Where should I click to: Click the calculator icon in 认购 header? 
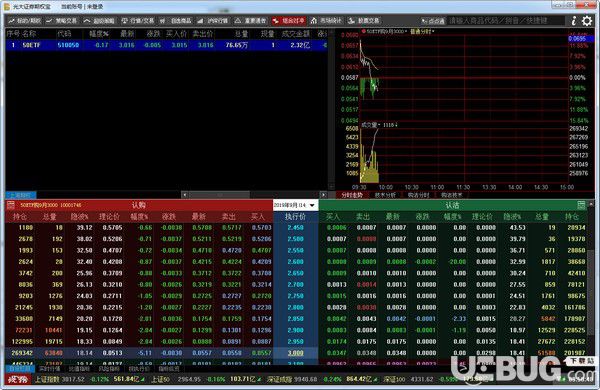point(10,206)
